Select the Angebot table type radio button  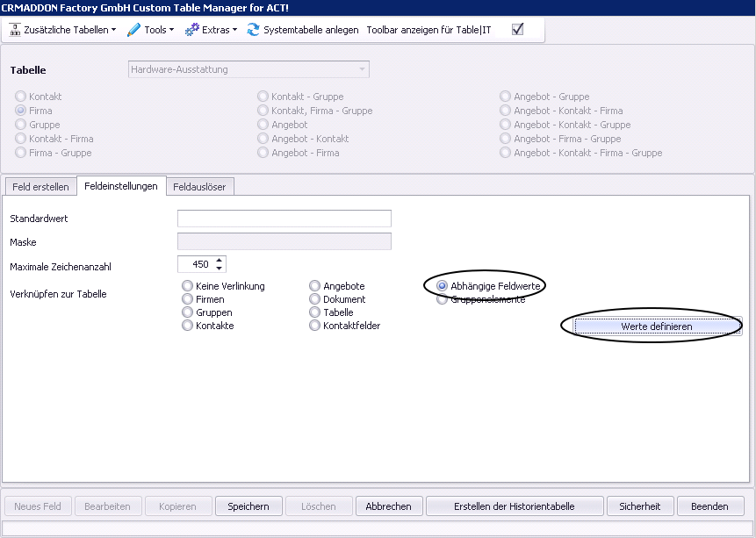(263, 125)
